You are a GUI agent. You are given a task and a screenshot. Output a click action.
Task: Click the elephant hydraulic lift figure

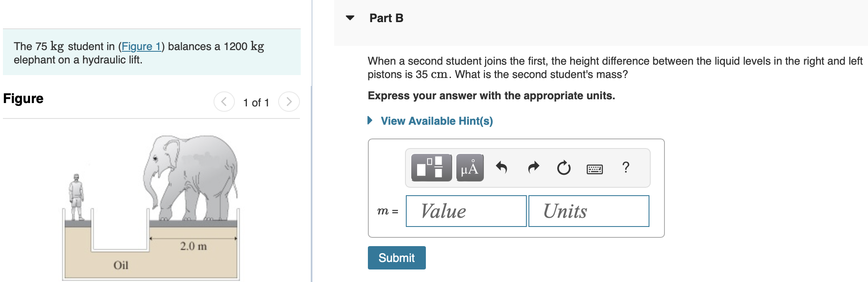(151, 207)
